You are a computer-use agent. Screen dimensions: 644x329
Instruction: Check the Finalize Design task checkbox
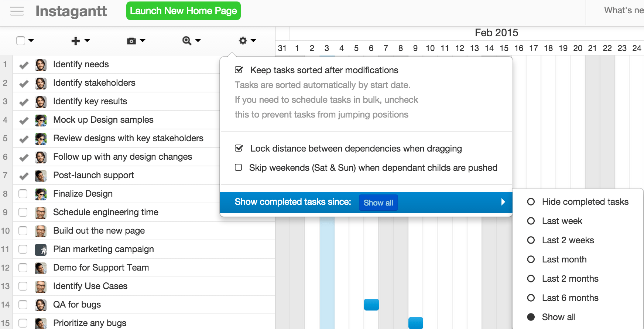click(x=23, y=194)
